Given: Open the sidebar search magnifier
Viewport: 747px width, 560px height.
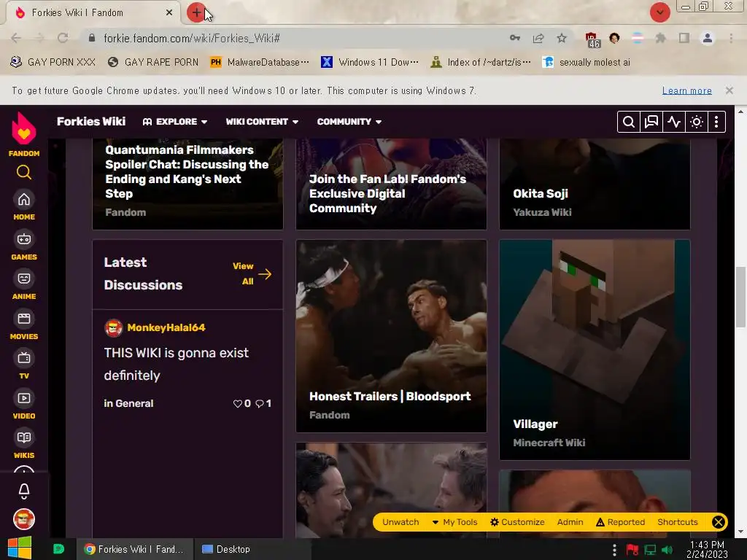Looking at the screenshot, I should (x=24, y=172).
